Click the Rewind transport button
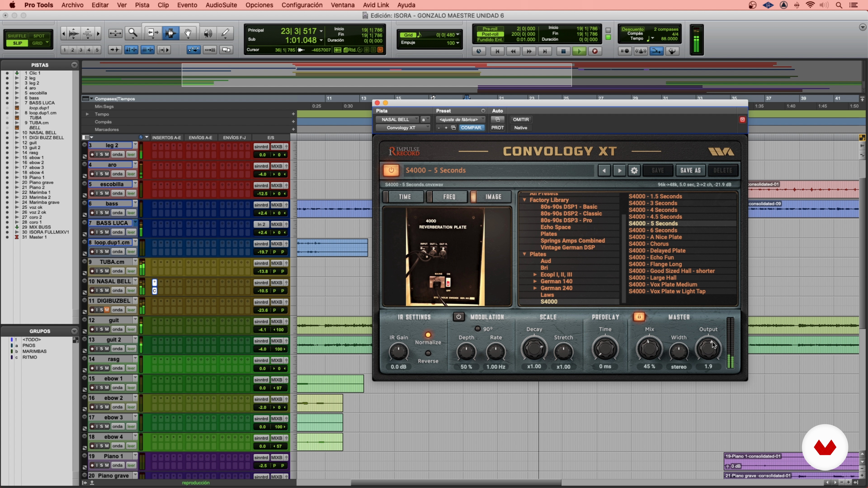Viewport: 868px width, 488px height. [513, 51]
